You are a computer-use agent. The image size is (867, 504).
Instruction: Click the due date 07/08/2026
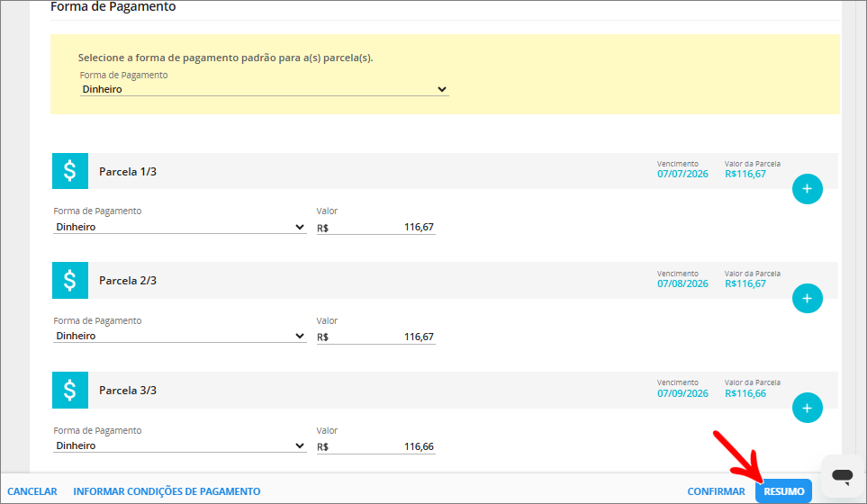[x=682, y=283]
